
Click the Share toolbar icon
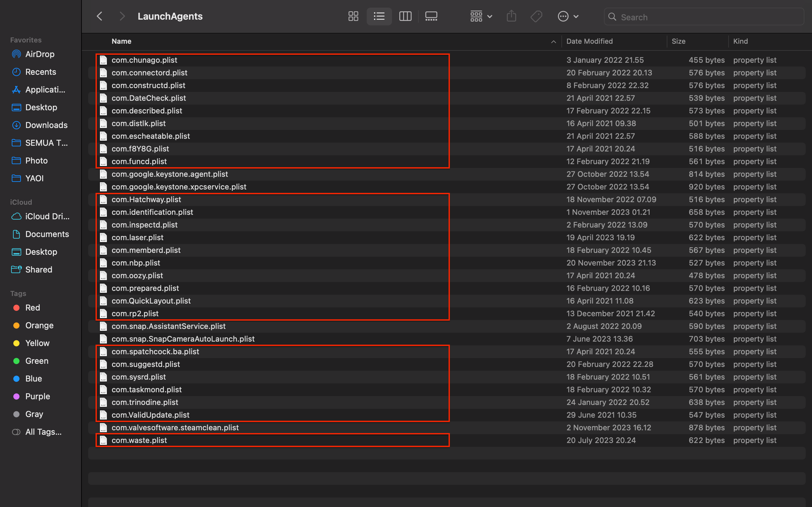[x=511, y=16]
